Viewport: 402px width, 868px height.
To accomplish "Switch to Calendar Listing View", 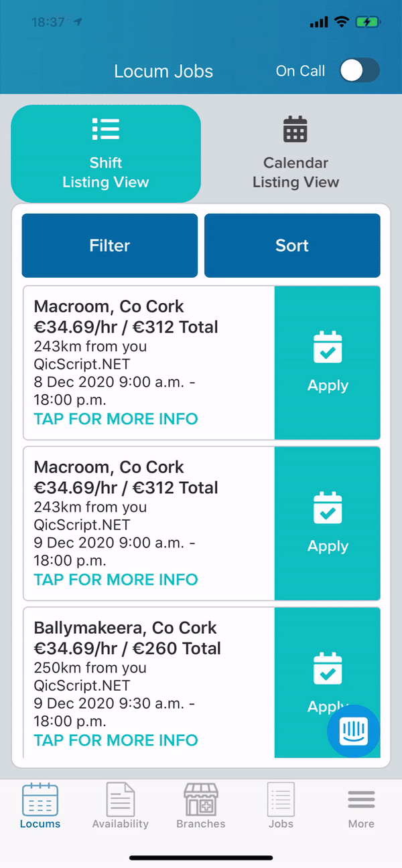I will (x=295, y=154).
